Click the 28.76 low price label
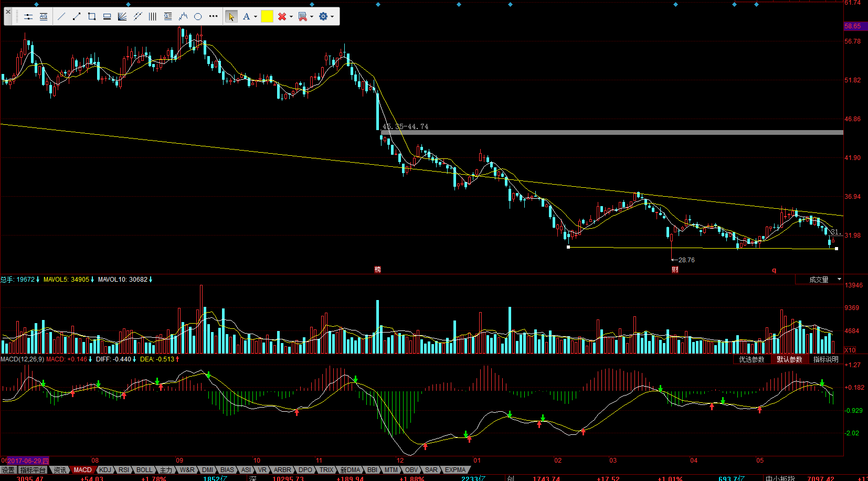868x481 pixels. click(x=686, y=260)
